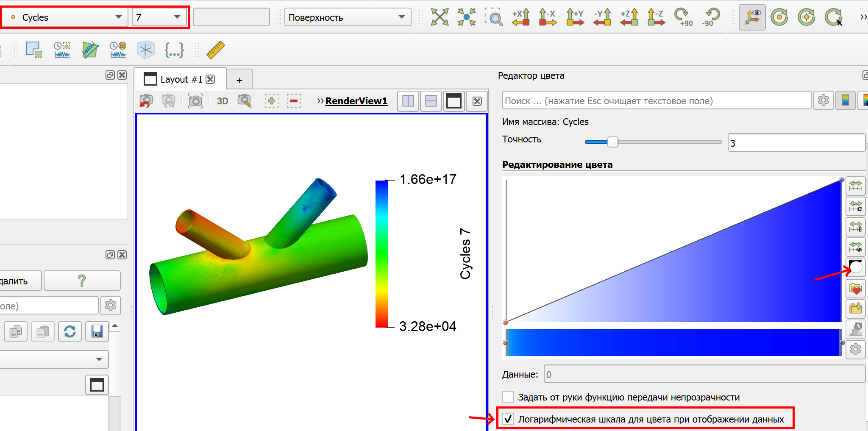The width and height of the screenshot is (868, 431).
Task: Set view direction to +Z
Action: (x=629, y=17)
